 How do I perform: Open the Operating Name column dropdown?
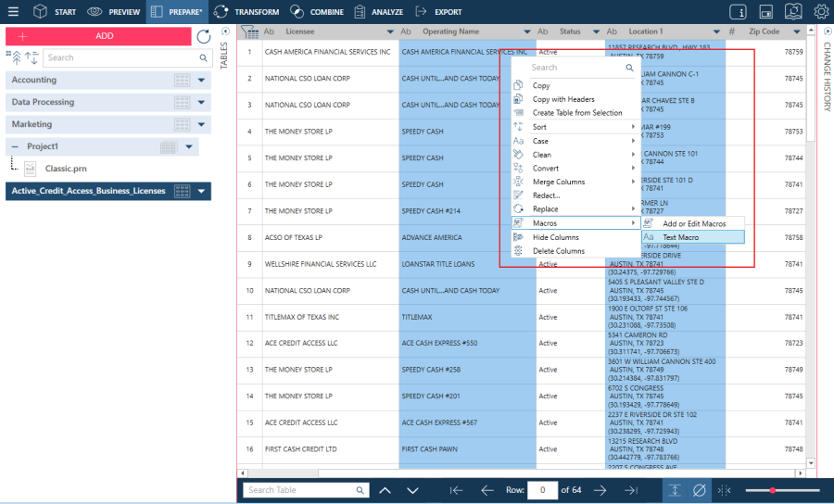(x=527, y=31)
